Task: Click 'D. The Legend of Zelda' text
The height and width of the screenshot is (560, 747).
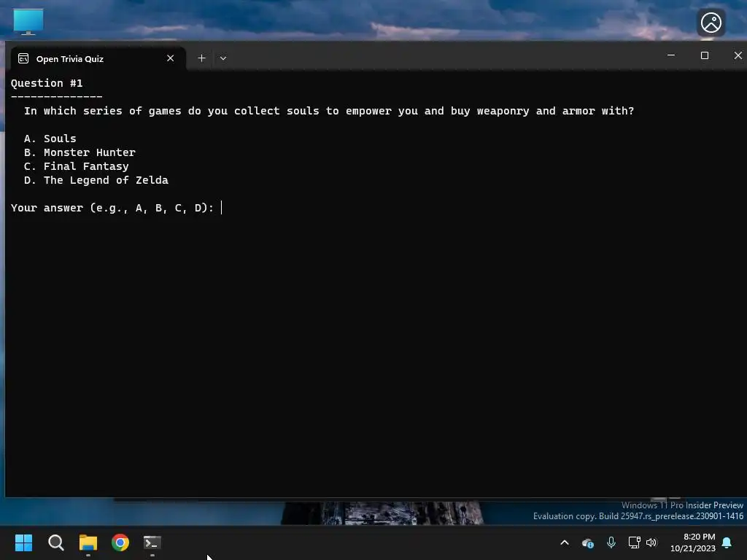Action: (x=96, y=180)
